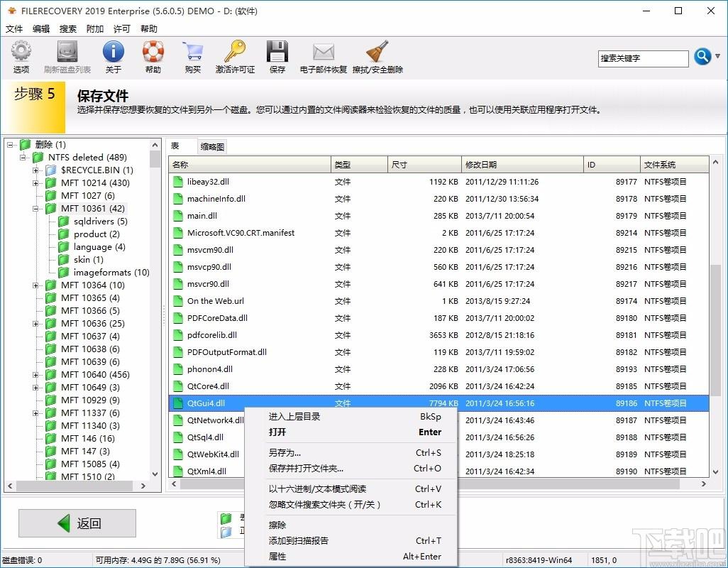
Task: Open the 帮助 lifebuoy icon
Action: (x=153, y=53)
